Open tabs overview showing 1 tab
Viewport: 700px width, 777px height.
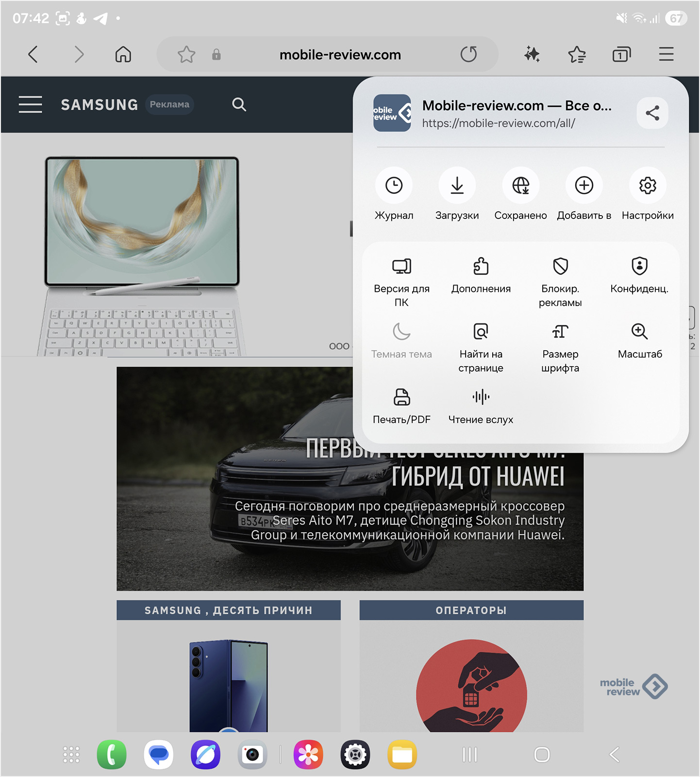tap(621, 54)
